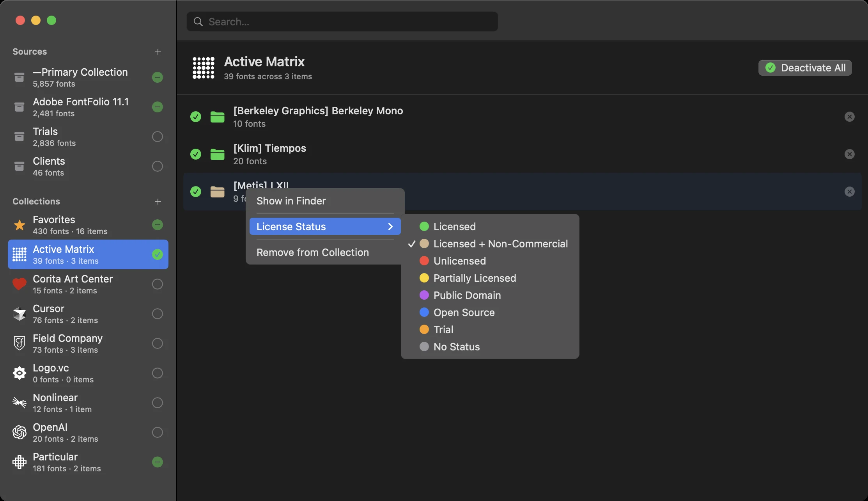This screenshot has width=868, height=501.
Task: Deactivate the Klim Tiempos green checkmark
Action: 196,154
